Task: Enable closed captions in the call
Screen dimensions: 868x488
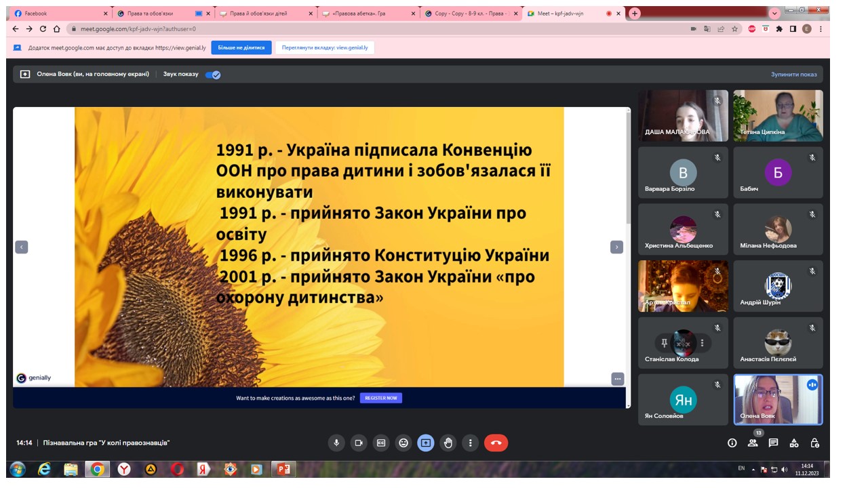Action: (x=381, y=443)
